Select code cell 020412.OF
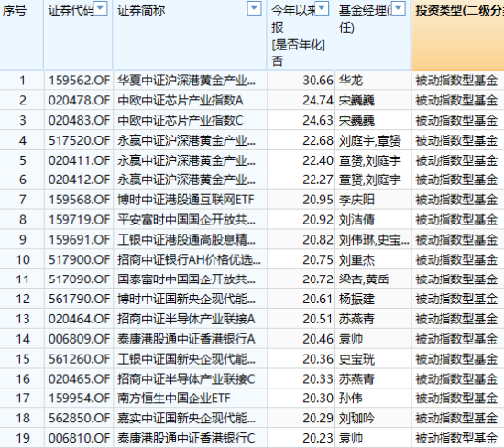Screen dimensions: 504x448 pyautogui.click(x=79, y=180)
